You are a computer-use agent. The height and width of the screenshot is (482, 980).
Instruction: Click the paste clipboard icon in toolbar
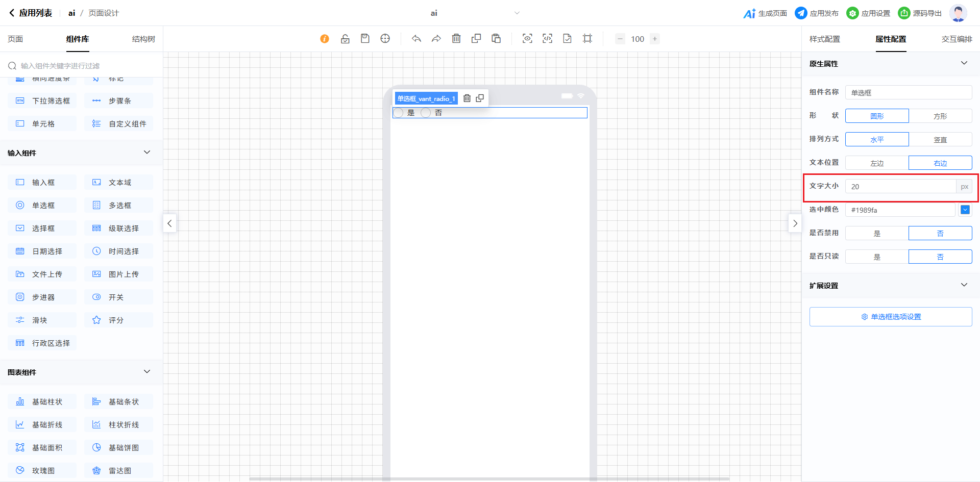point(496,39)
